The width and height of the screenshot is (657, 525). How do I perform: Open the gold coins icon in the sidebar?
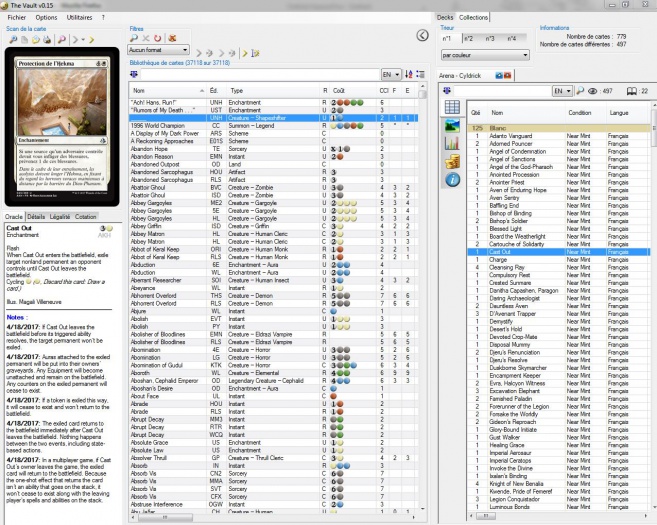coord(452,161)
